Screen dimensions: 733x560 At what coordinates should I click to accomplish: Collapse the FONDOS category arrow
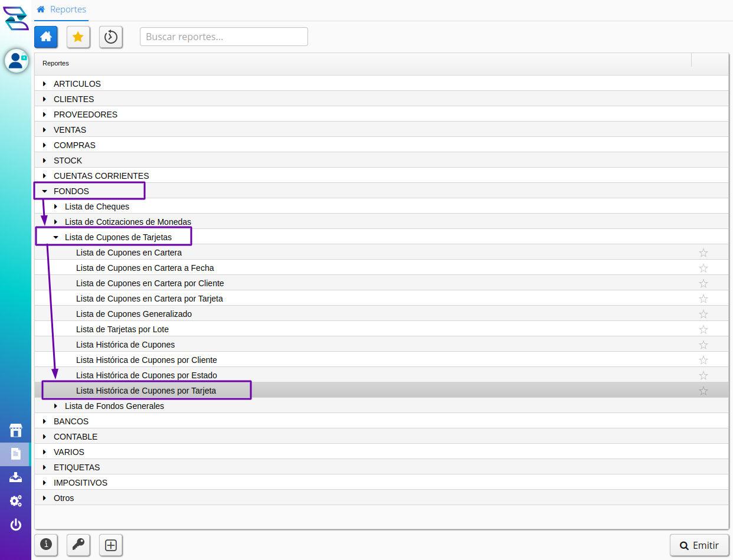[44, 191]
